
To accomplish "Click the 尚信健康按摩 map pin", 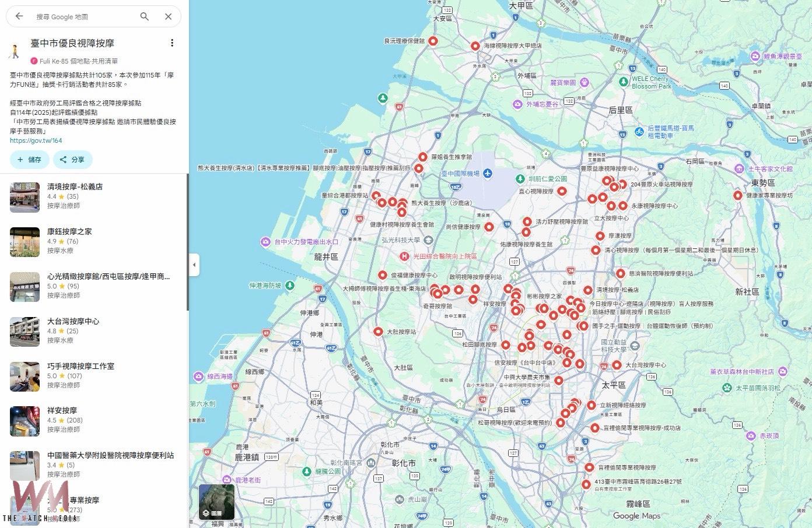I will [x=489, y=227].
